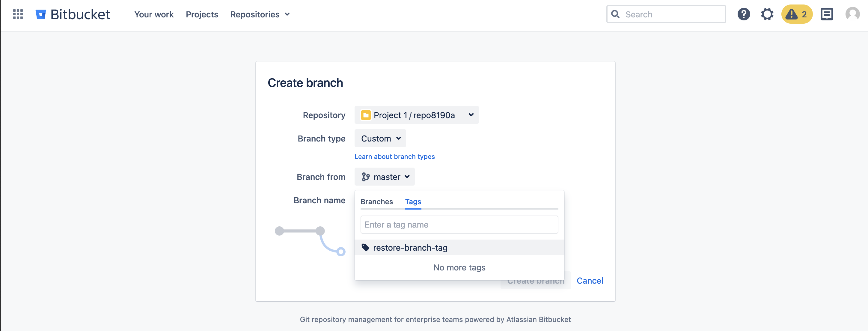Click the Atlassian Bitbucket footer text
This screenshot has width=868, height=331.
click(539, 320)
